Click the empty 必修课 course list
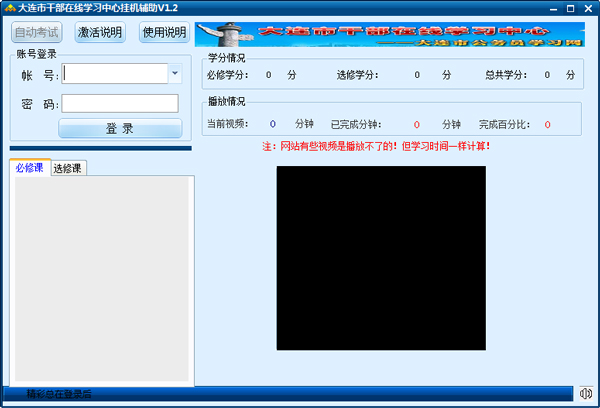This screenshot has width=600, height=408. pos(102,279)
